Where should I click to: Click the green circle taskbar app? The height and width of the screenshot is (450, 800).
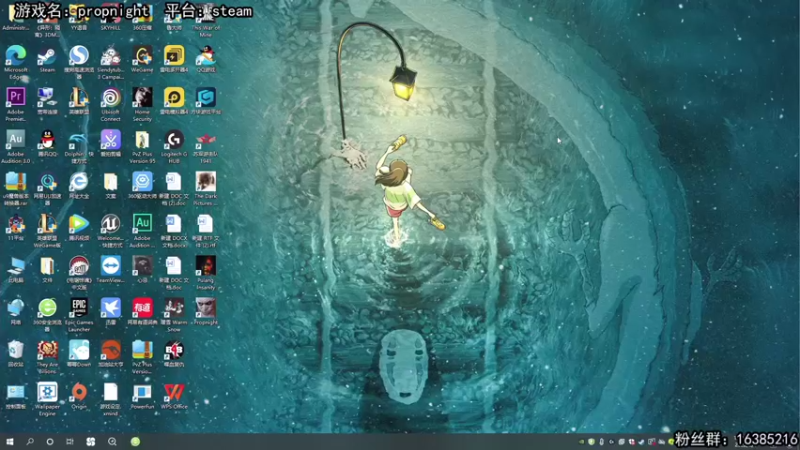[x=135, y=442]
